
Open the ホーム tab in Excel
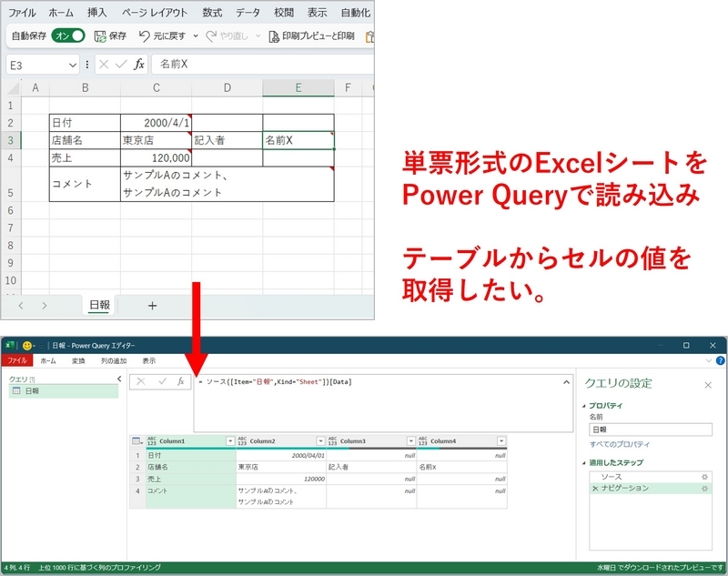click(x=61, y=13)
